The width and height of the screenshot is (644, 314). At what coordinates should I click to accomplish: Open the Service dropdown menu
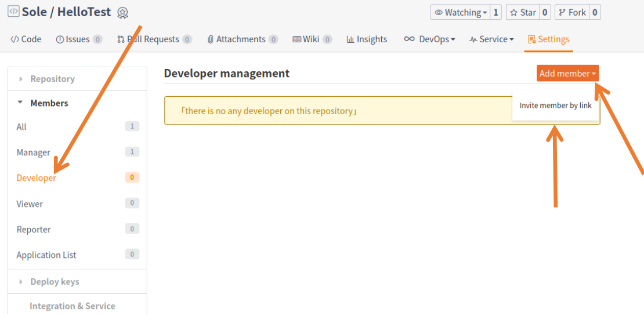click(x=491, y=39)
